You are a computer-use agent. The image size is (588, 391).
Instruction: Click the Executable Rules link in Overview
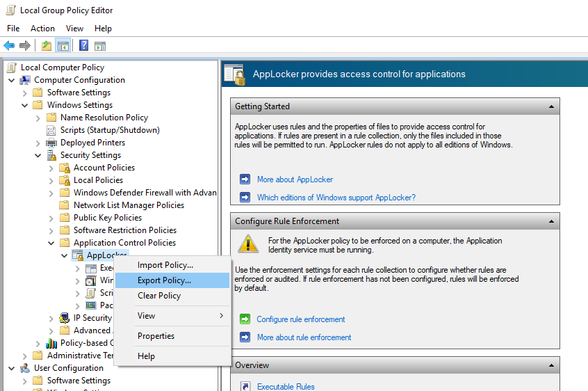click(x=286, y=387)
